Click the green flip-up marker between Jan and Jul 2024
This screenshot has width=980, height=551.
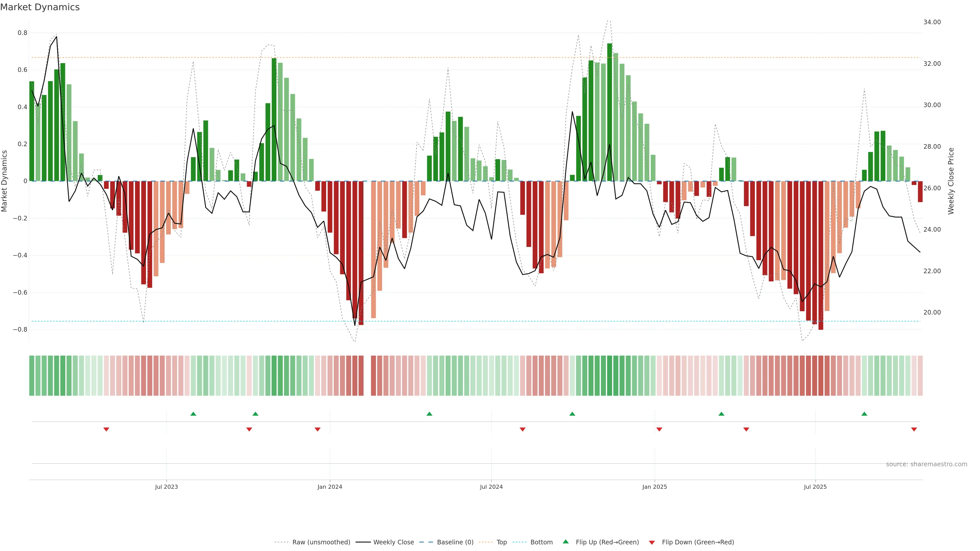[430, 414]
